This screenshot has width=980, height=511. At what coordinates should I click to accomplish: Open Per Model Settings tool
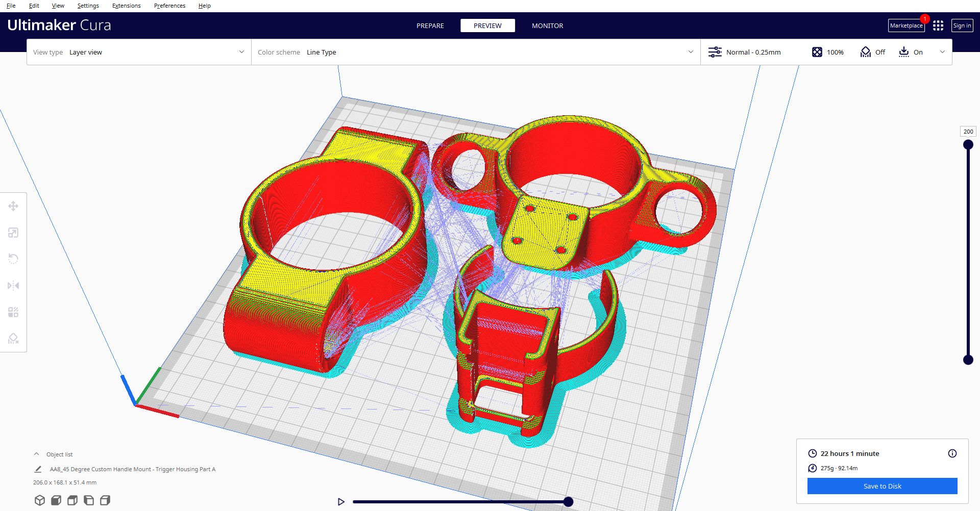click(13, 312)
